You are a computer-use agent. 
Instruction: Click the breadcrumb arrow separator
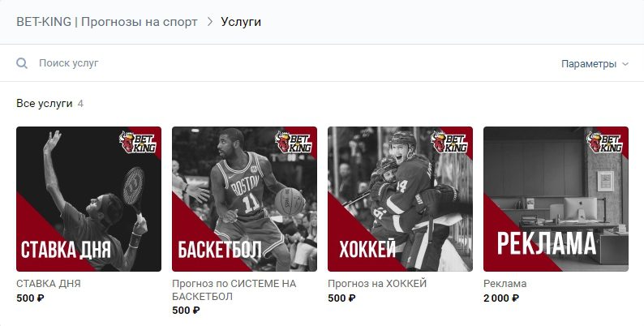[210, 22]
